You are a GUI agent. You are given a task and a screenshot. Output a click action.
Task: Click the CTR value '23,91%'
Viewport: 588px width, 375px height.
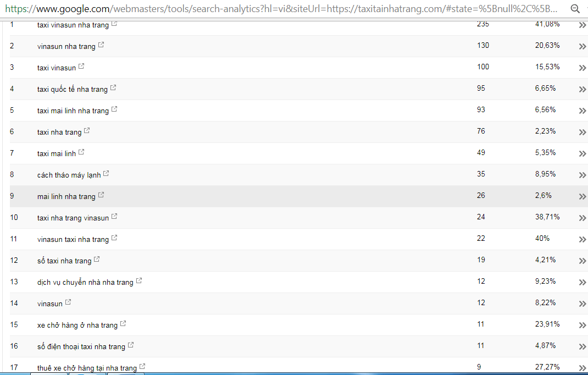(x=547, y=324)
